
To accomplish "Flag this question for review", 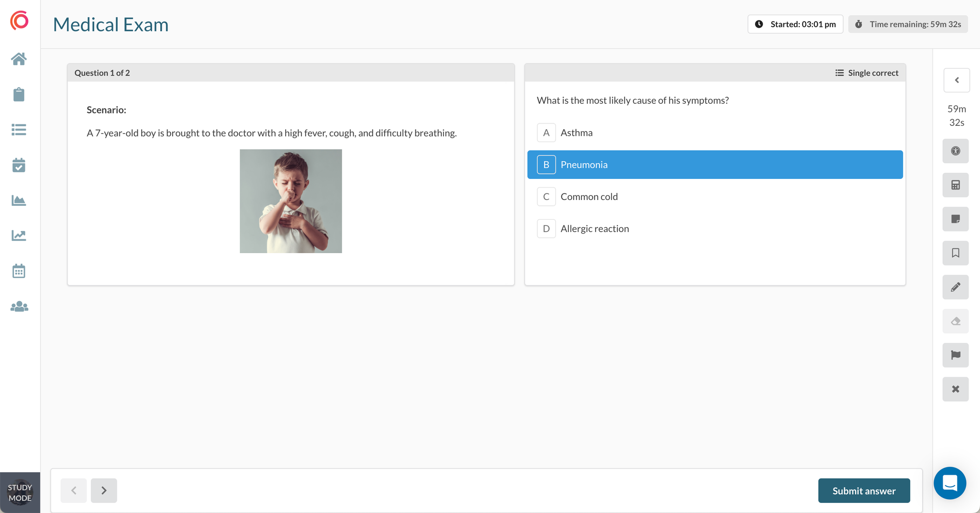I will [955, 355].
